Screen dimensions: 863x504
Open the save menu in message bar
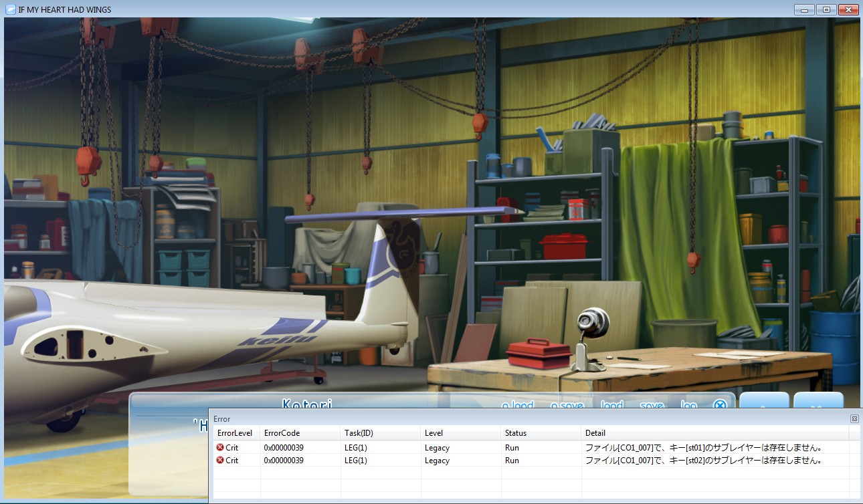652,404
